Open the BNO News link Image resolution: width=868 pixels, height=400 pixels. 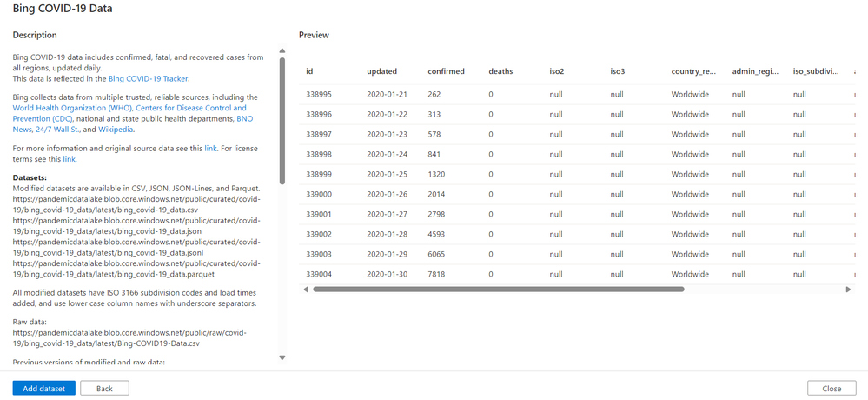pos(244,118)
